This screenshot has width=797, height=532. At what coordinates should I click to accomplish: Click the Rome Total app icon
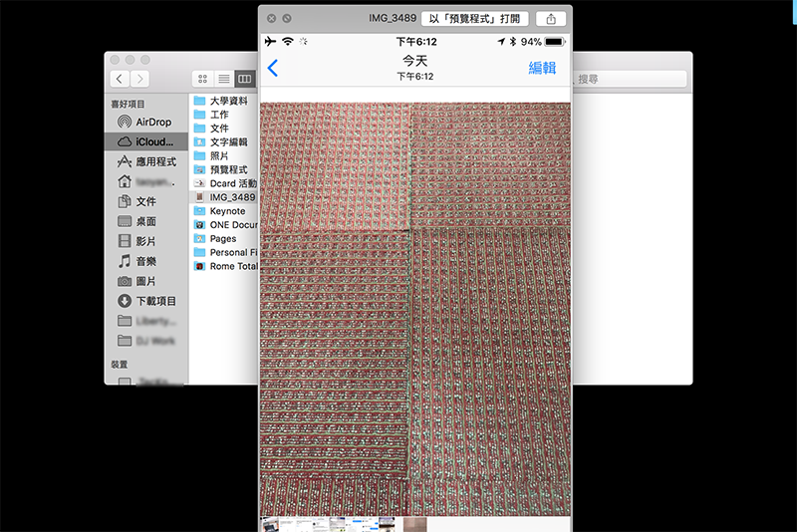tap(200, 266)
